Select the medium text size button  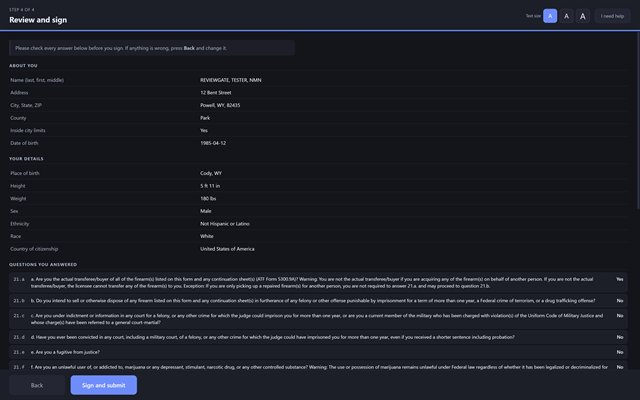click(566, 16)
